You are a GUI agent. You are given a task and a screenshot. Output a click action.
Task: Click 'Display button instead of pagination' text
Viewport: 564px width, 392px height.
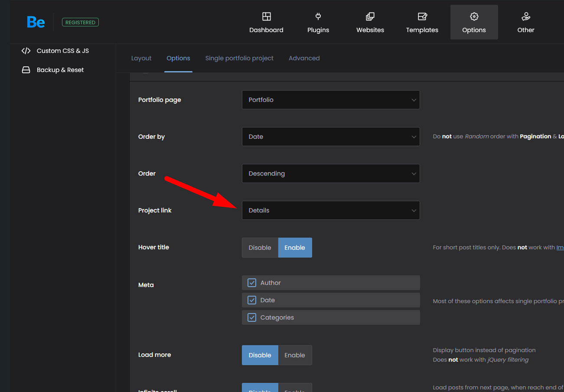pyautogui.click(x=484, y=350)
